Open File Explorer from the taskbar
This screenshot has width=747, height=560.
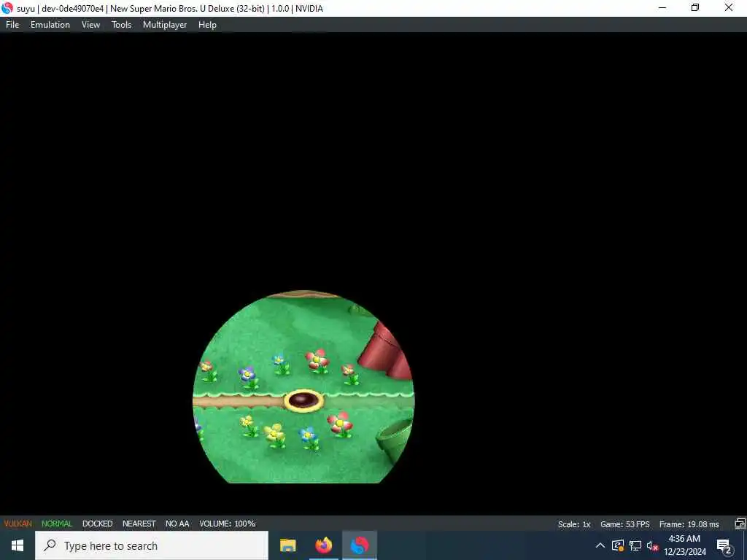coord(287,545)
